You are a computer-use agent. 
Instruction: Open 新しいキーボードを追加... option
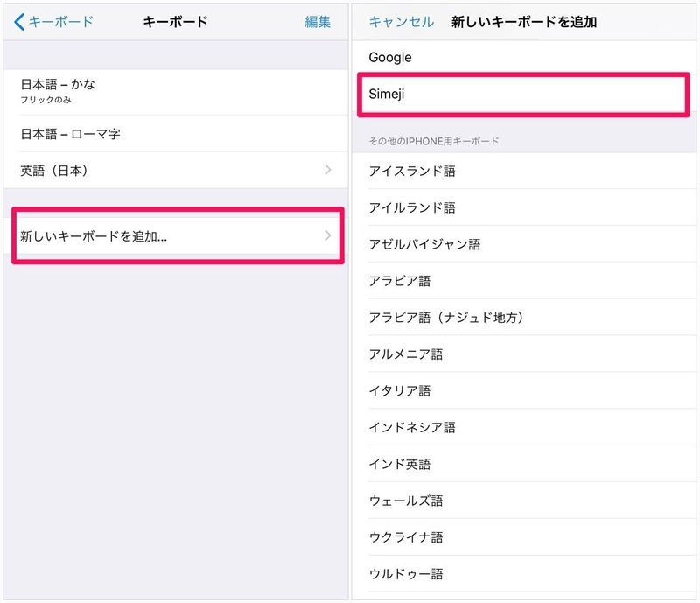tap(178, 235)
